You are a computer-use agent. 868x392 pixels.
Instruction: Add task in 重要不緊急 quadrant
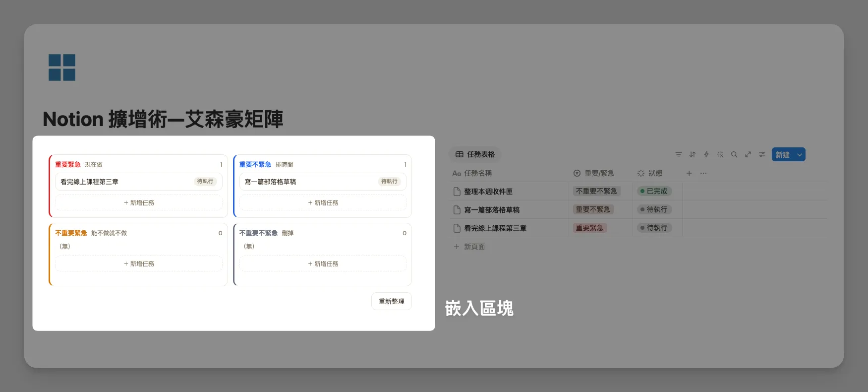pyautogui.click(x=323, y=203)
